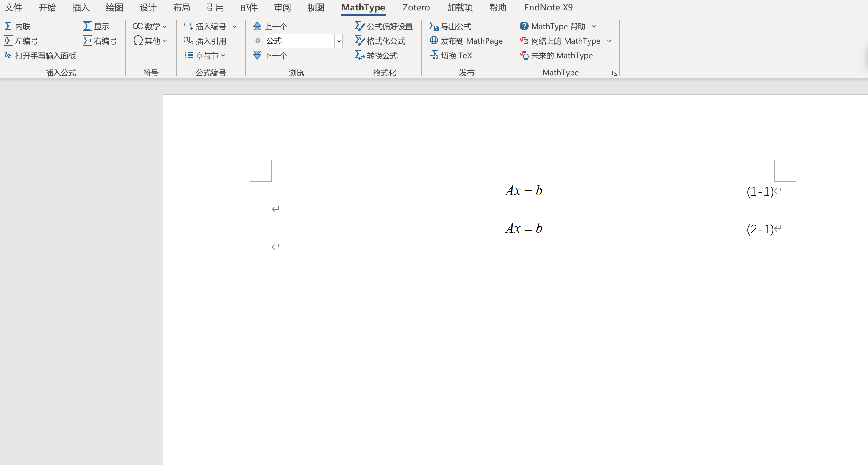This screenshot has width=868, height=465.
Task: Open the 引用 ribbon tab
Action: coord(215,7)
